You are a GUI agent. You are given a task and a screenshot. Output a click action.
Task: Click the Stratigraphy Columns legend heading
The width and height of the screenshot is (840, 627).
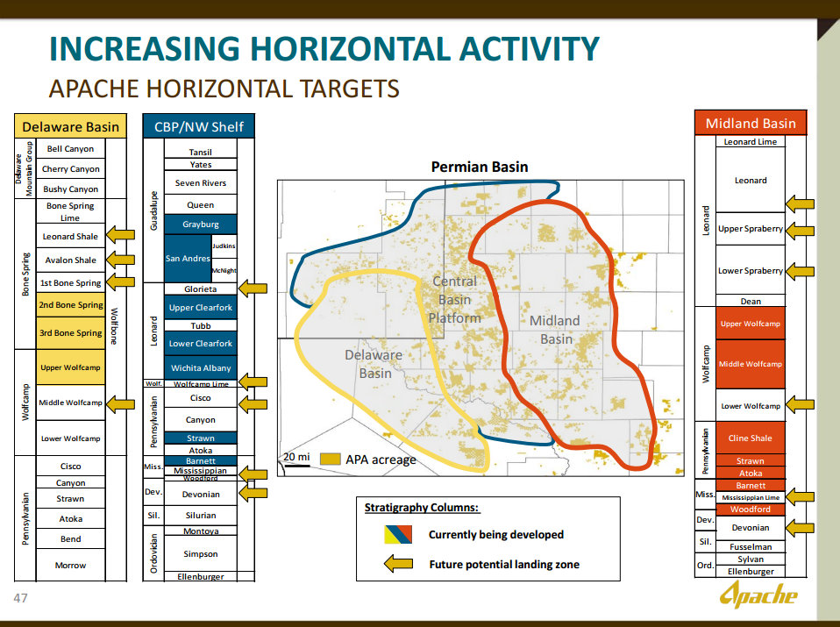pos(423,507)
